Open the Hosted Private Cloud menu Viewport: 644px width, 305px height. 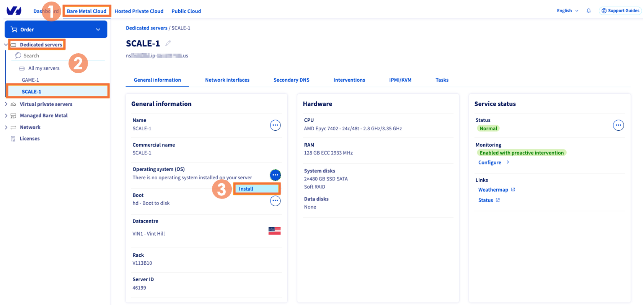(x=139, y=11)
